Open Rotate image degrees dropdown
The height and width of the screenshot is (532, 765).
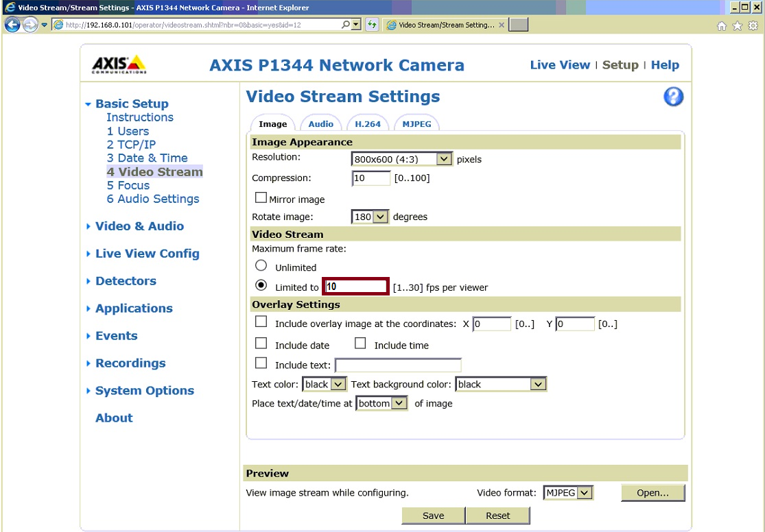381,217
